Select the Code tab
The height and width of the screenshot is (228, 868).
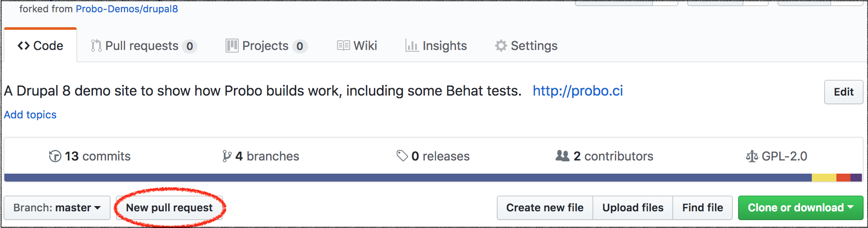tap(40, 46)
